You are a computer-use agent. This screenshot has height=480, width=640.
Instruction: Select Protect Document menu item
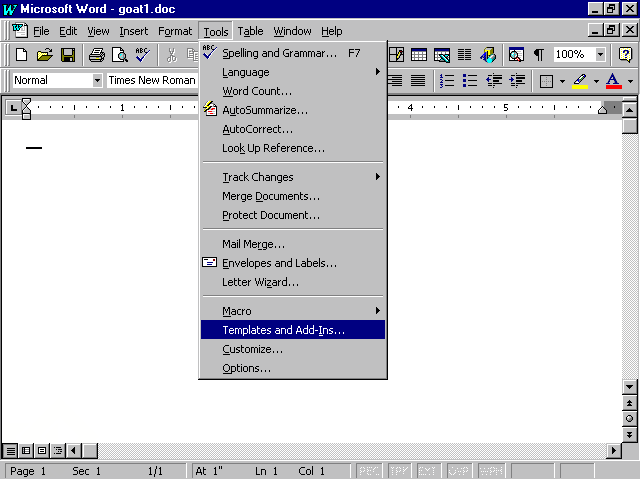pos(293,215)
